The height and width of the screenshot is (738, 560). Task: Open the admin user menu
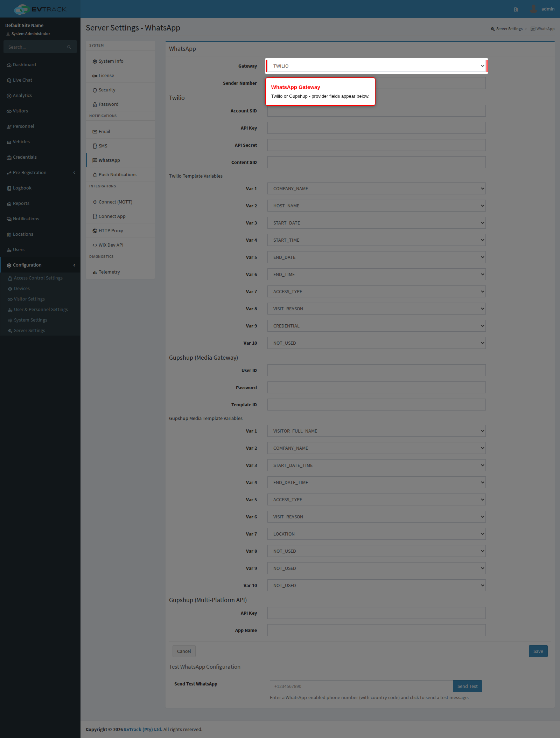[542, 9]
